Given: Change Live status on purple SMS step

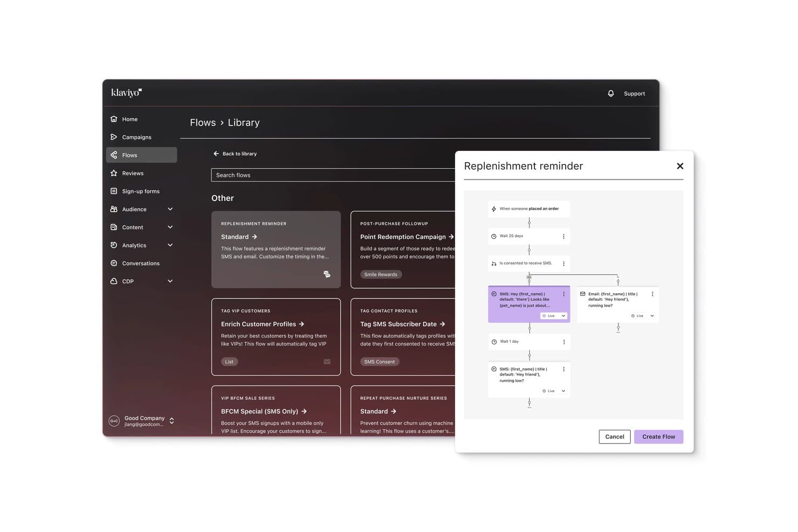Looking at the screenshot, I should 554,316.
